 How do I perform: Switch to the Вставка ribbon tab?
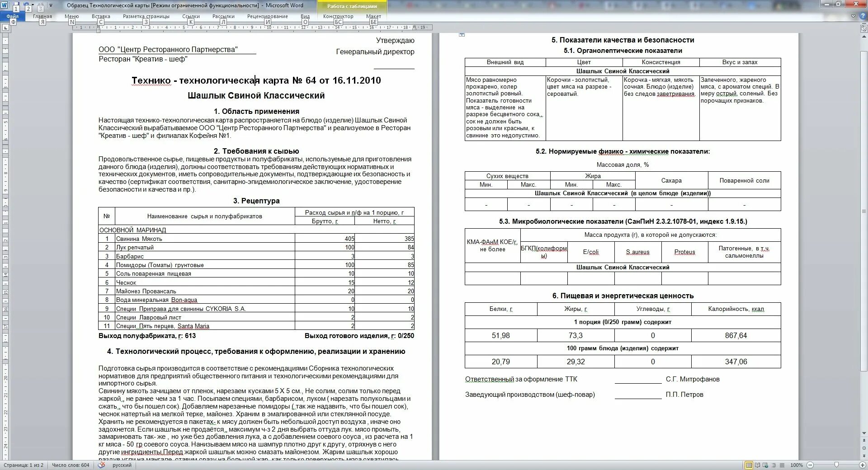tap(101, 16)
